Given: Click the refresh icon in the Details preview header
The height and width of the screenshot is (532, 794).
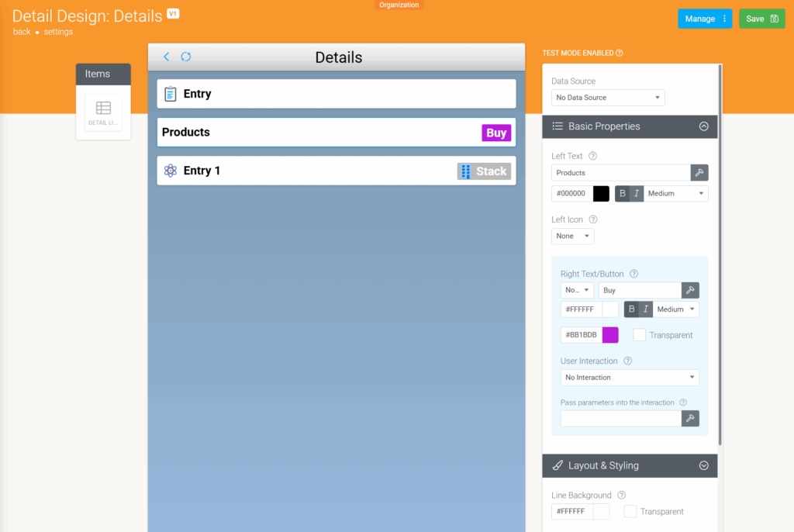Looking at the screenshot, I should (x=186, y=57).
